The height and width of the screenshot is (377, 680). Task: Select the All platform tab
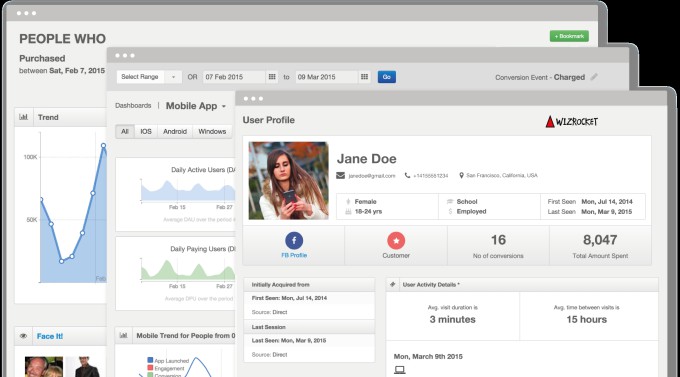125,131
